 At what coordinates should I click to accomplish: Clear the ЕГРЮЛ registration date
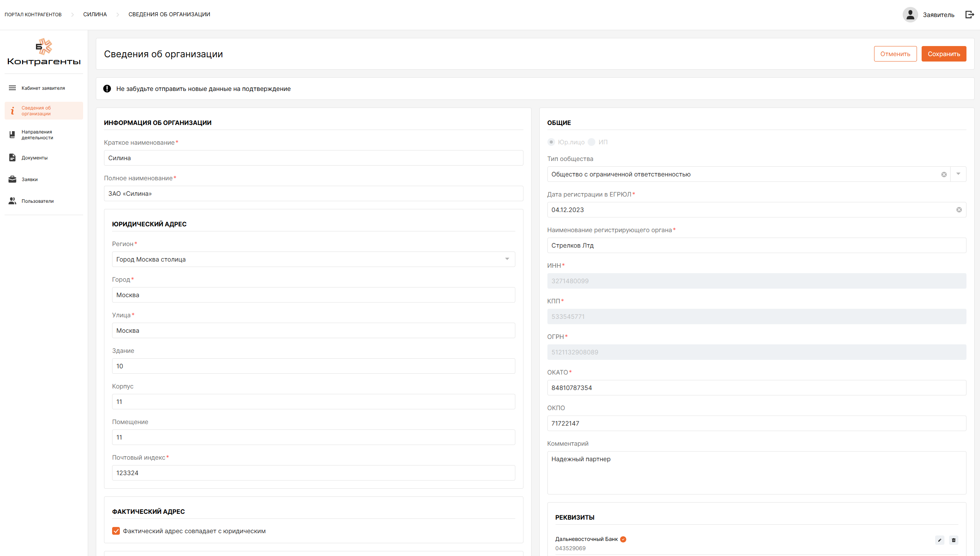pos(959,210)
